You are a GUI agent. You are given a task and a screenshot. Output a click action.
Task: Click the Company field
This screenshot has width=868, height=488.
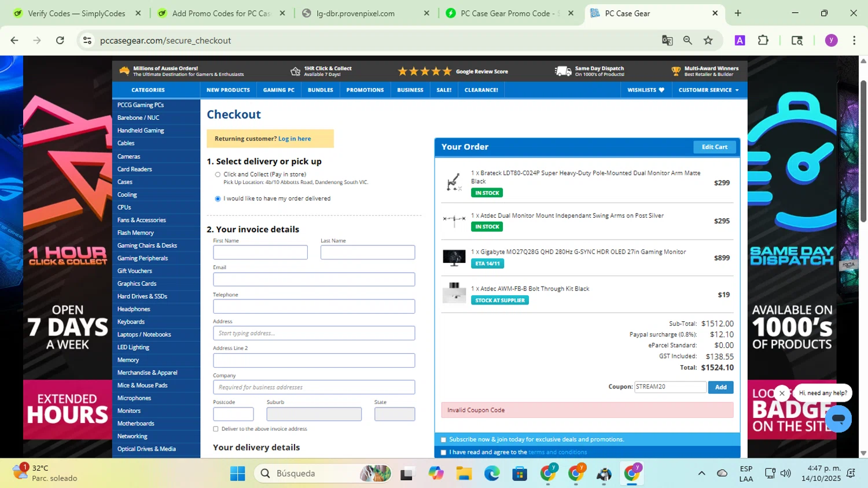(314, 387)
